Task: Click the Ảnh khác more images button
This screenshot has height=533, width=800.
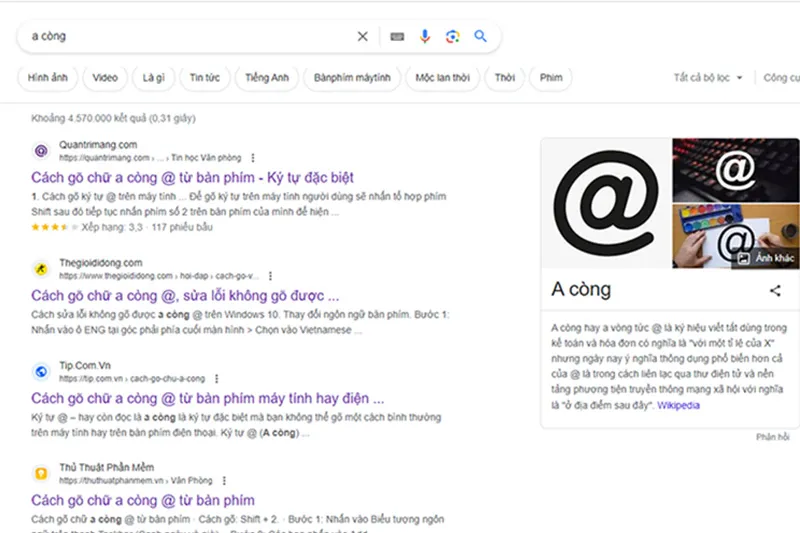Action: pyautogui.click(x=767, y=258)
